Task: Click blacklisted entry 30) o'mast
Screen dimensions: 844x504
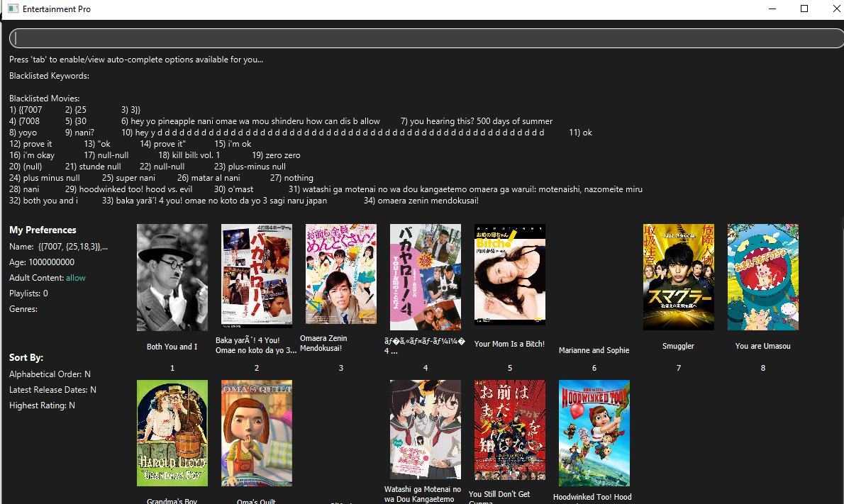Action: click(233, 189)
